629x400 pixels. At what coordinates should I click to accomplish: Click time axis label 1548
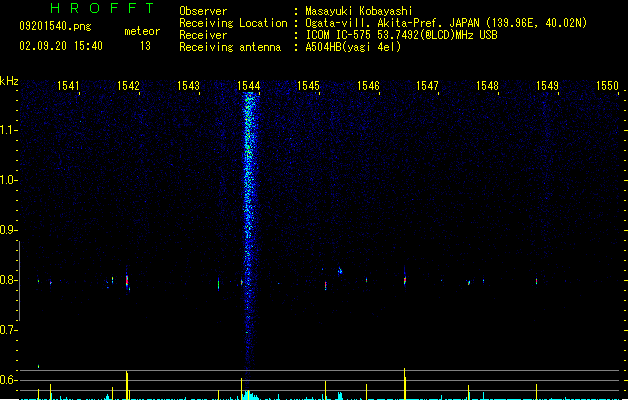[x=487, y=86]
